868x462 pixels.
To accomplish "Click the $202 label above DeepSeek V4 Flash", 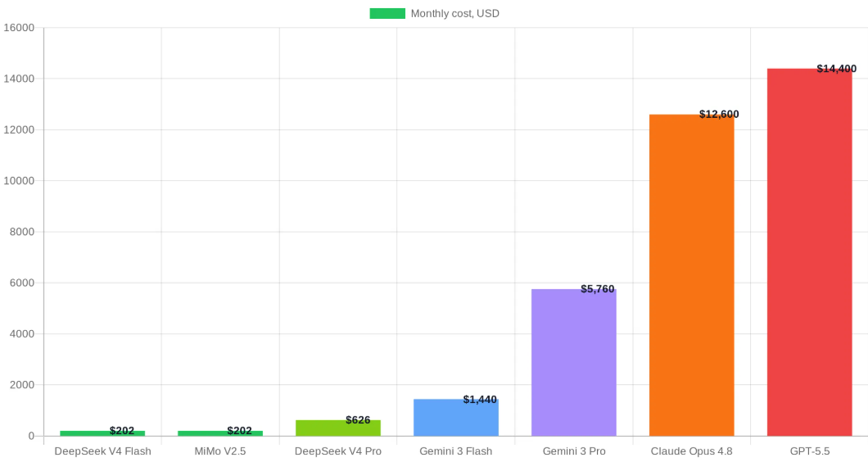I will 122,430.
